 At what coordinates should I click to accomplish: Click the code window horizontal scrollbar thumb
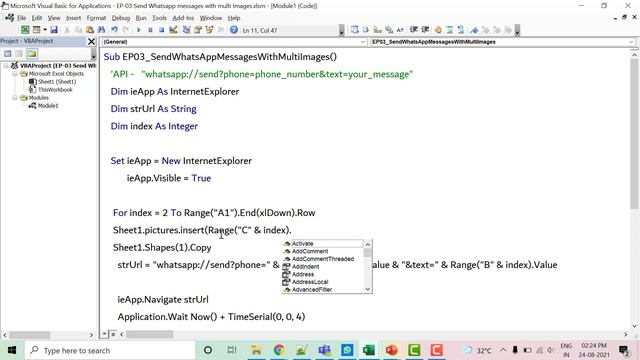(x=149, y=334)
